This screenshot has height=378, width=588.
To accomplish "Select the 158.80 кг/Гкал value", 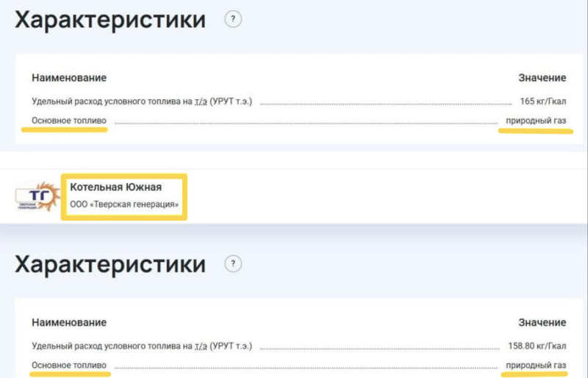I will pos(535,346).
